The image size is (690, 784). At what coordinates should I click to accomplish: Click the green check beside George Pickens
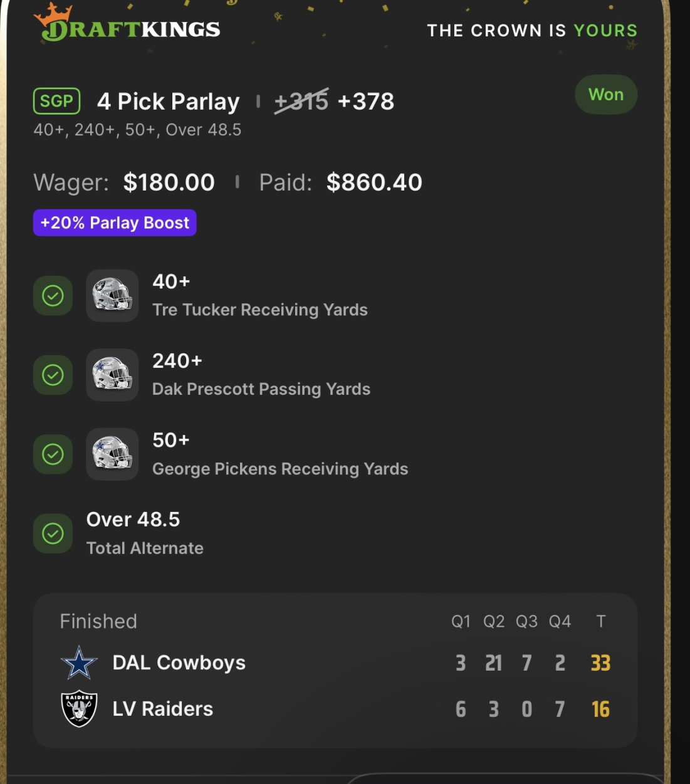(x=53, y=454)
